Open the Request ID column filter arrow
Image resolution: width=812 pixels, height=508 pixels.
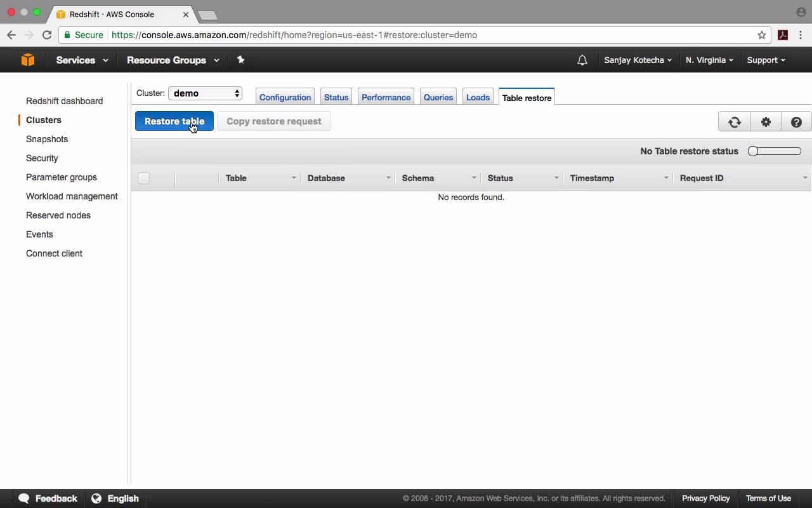click(805, 178)
